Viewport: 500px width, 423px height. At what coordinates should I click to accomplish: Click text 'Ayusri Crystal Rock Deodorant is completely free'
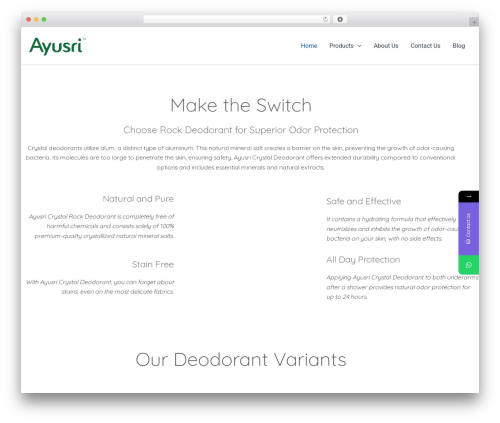click(x=101, y=226)
